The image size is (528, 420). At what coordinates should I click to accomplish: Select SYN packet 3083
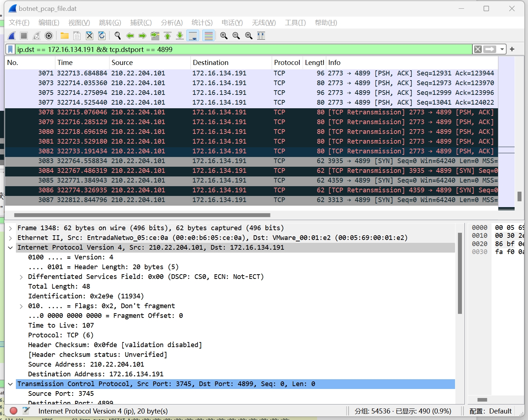[251, 161]
